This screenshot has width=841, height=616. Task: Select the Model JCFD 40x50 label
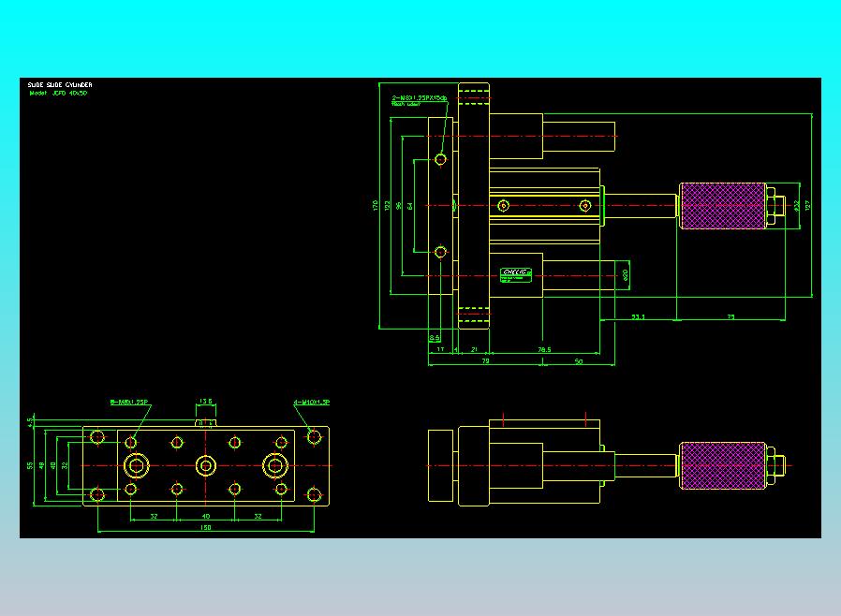click(58, 93)
